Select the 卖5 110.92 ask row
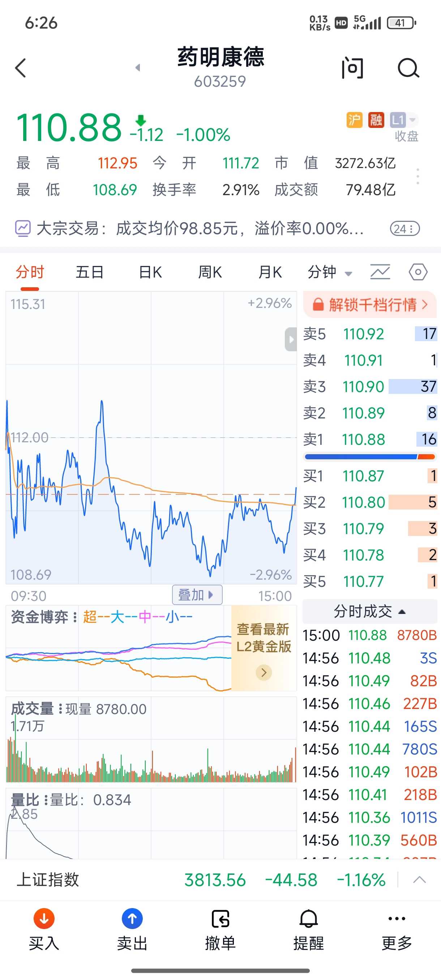The height and width of the screenshot is (980, 441). click(x=370, y=334)
